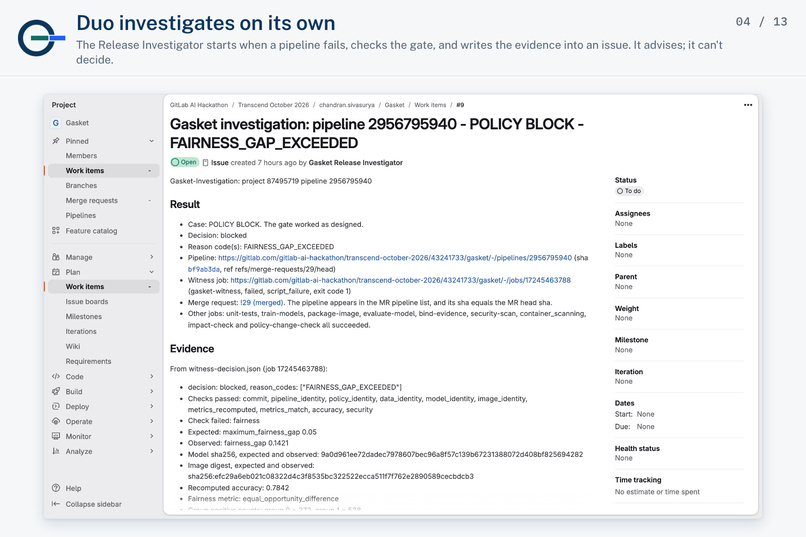Click the Health status field heading
806x537 pixels.
coord(637,448)
